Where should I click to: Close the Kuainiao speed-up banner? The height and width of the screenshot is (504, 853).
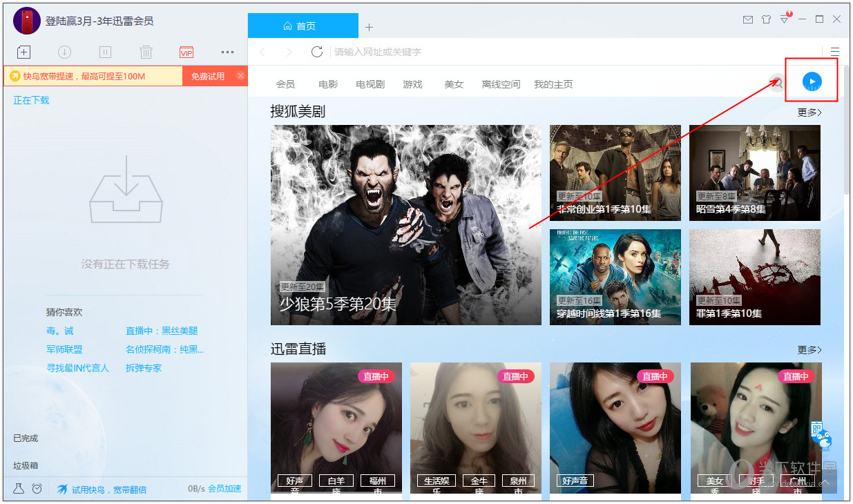[x=240, y=75]
